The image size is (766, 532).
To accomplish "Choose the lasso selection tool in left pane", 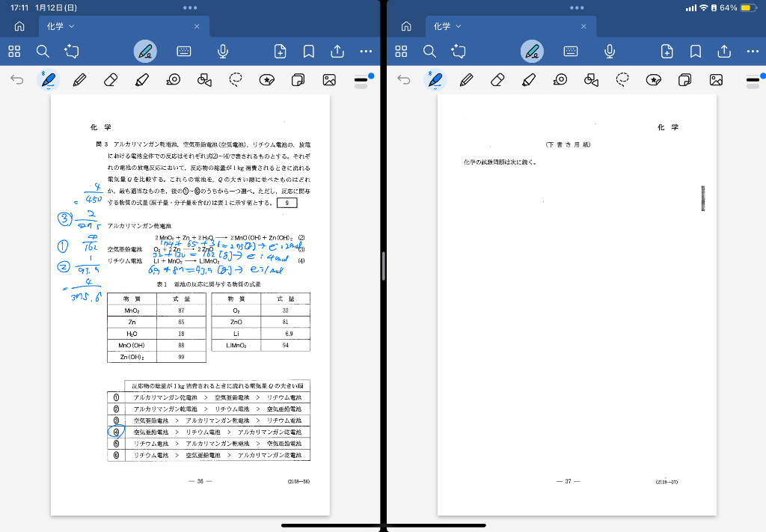I will click(x=236, y=79).
